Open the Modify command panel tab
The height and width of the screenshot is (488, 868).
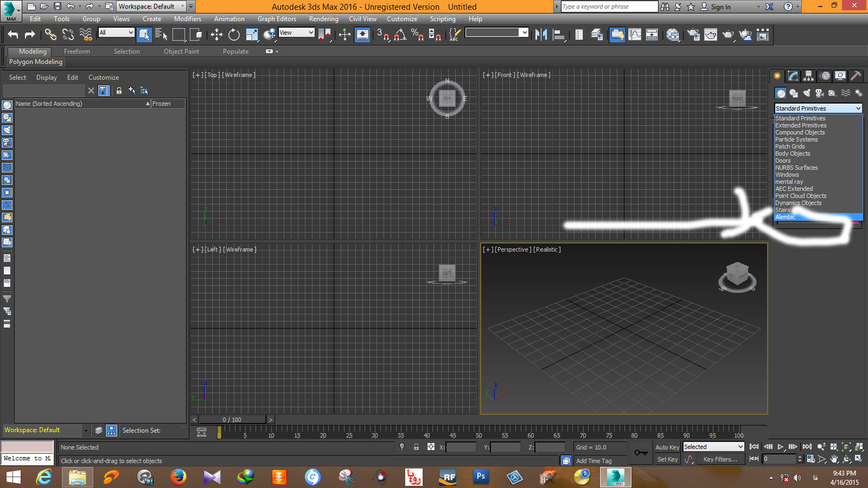click(793, 76)
